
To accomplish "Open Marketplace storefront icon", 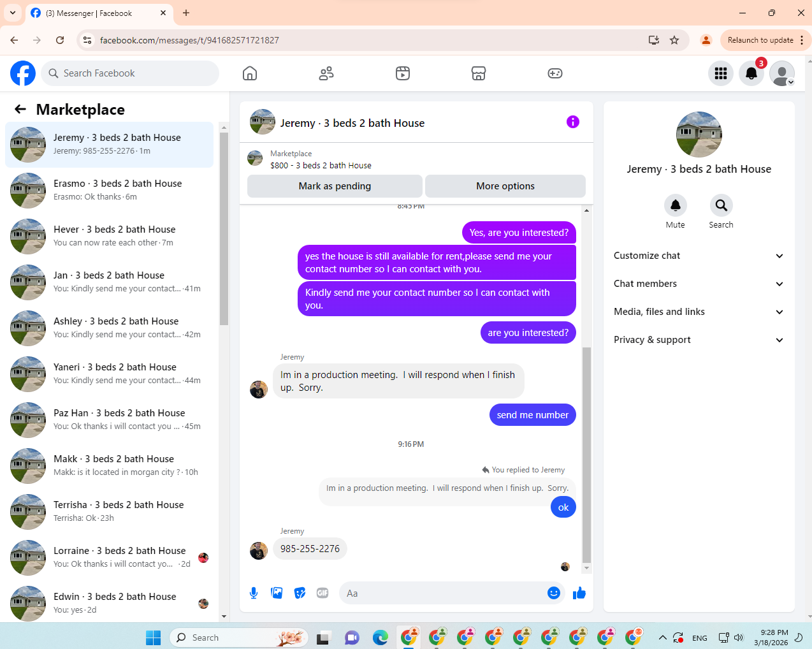I will pos(479,73).
